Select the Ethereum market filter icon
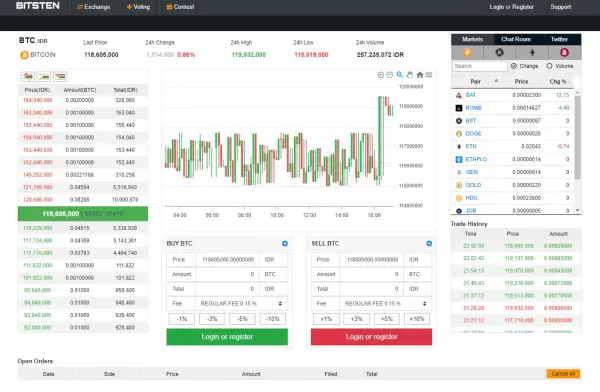 coord(532,52)
